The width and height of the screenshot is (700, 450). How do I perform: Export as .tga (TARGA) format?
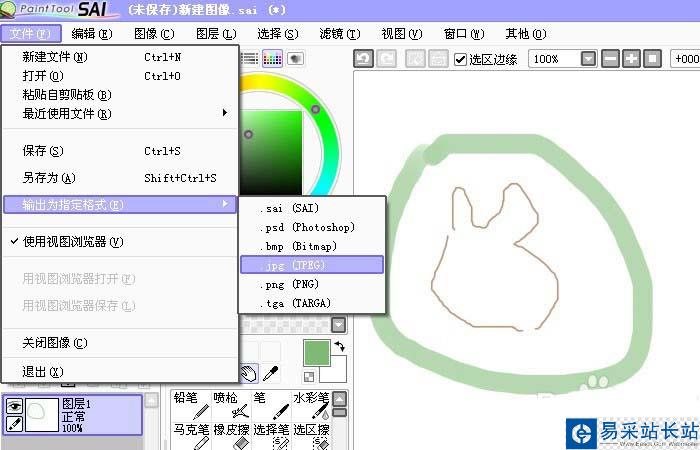[312, 303]
